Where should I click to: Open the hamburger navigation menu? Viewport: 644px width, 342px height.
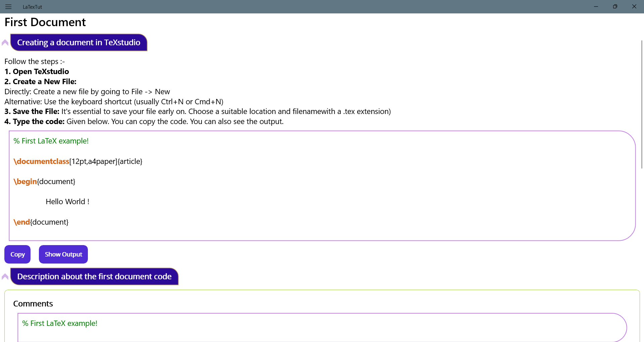8,7
